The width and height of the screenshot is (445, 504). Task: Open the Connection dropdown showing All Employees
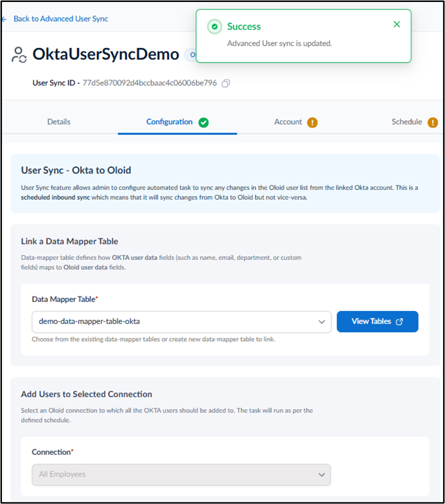point(181,474)
